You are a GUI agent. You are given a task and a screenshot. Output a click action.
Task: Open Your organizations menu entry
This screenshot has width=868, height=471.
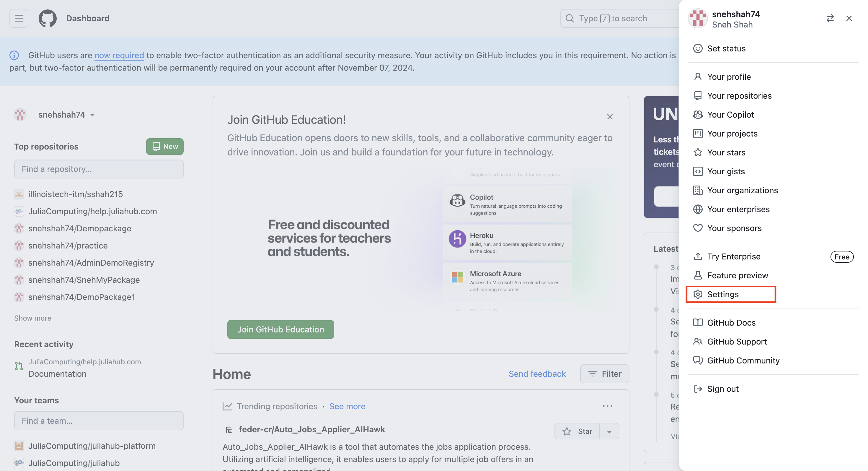click(x=773, y=190)
